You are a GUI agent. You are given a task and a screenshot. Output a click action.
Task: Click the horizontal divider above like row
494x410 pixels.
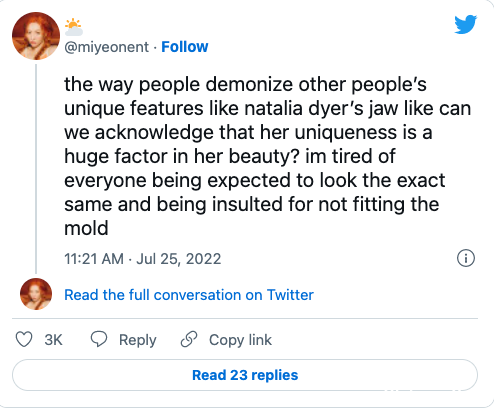[245, 318]
